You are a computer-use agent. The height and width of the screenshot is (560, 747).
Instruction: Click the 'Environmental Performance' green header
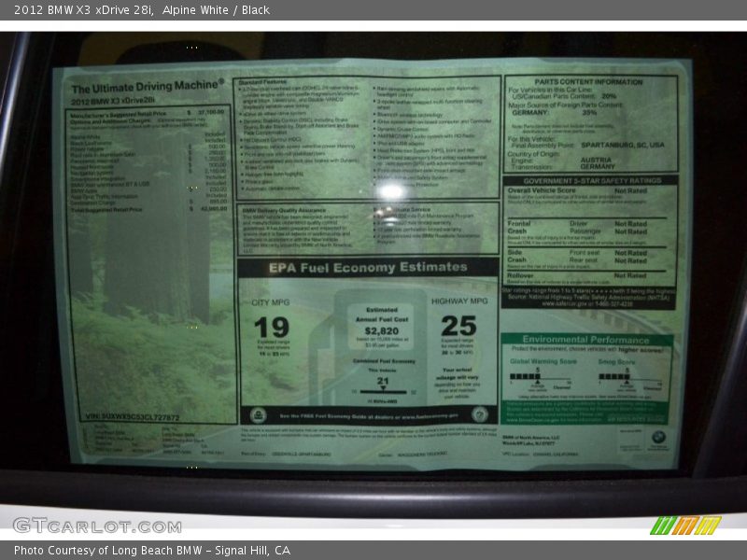pos(586,340)
